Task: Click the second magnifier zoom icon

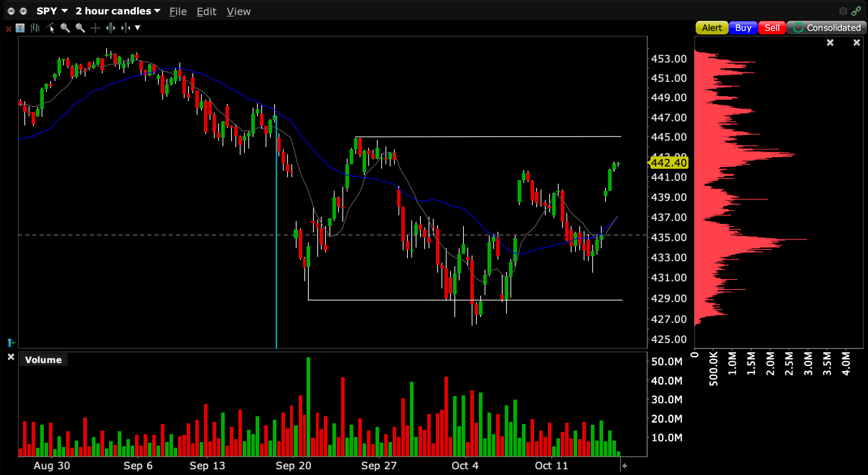Action: click(x=80, y=28)
